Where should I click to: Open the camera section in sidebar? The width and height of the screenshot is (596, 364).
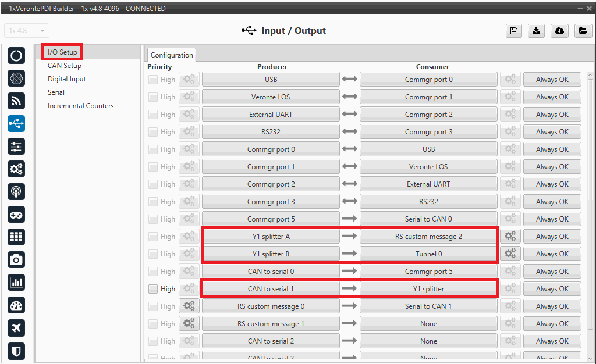16,259
